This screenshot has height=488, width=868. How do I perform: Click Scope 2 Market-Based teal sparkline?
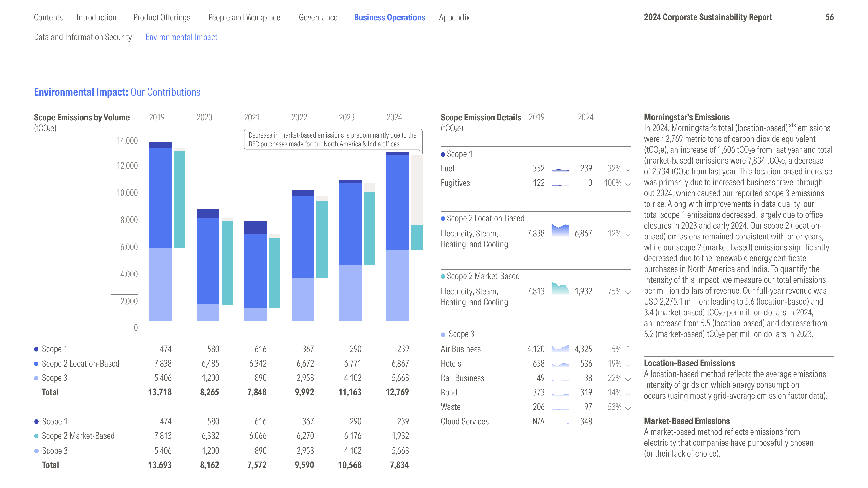tap(560, 288)
